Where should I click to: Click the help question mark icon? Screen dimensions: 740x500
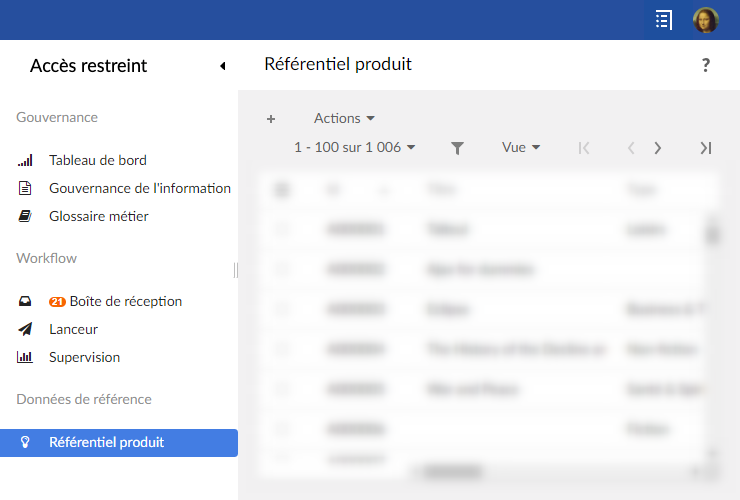pos(706,66)
